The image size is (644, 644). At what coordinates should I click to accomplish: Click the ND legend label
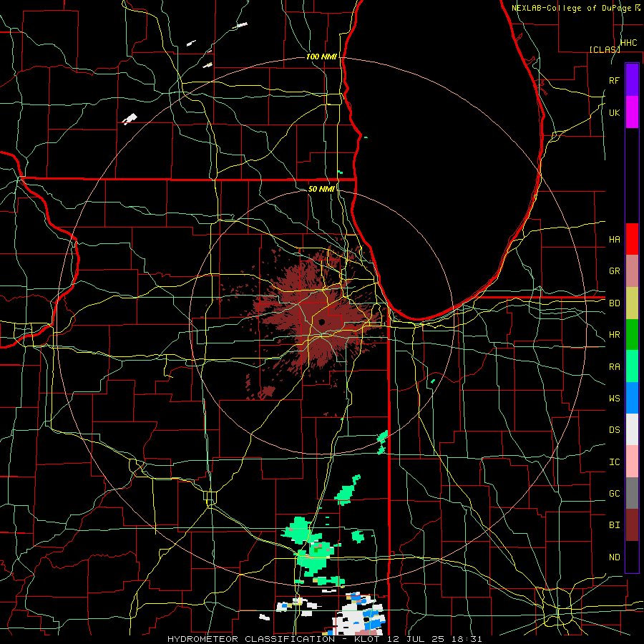tap(614, 557)
